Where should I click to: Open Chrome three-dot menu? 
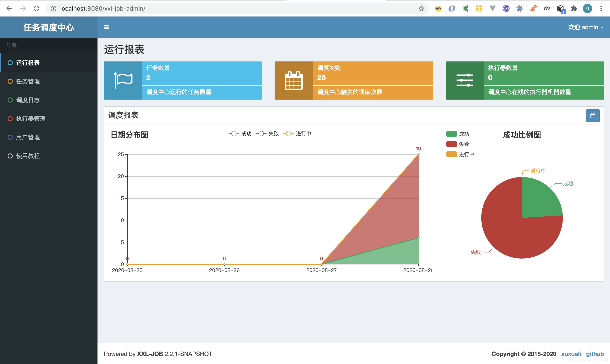point(601,9)
